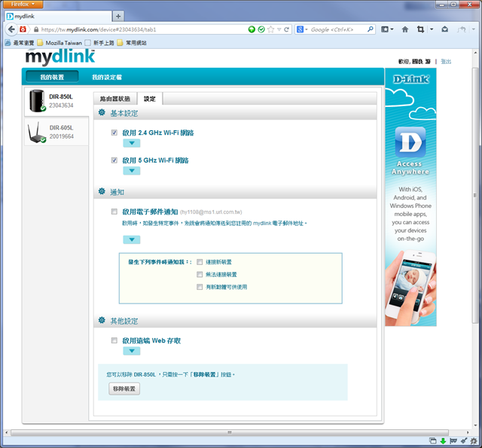482x448 pixels.
Task: Click the page scroll down arrow
Action: [x=475, y=425]
